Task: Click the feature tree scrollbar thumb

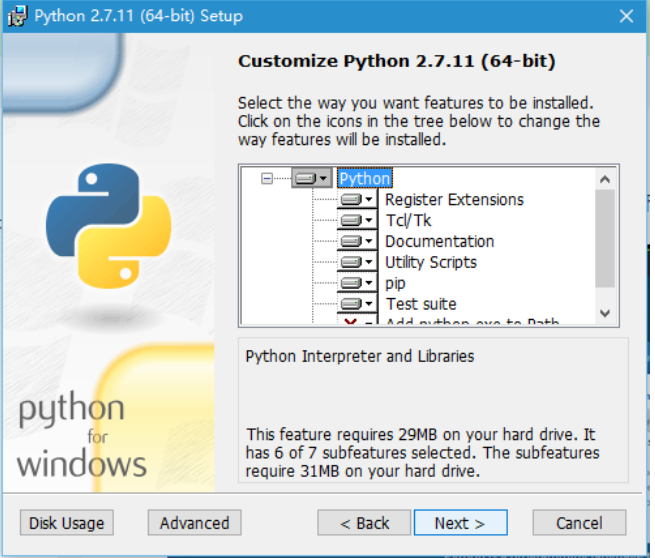Action: click(605, 238)
